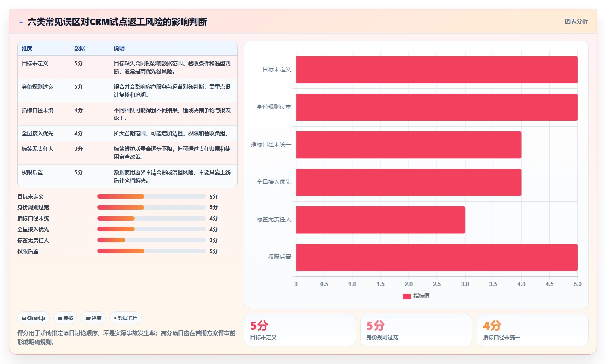Viewport: 606px width, 364px height.
Task: Click the 指标口径未统一 progress bar
Action: tap(151, 218)
